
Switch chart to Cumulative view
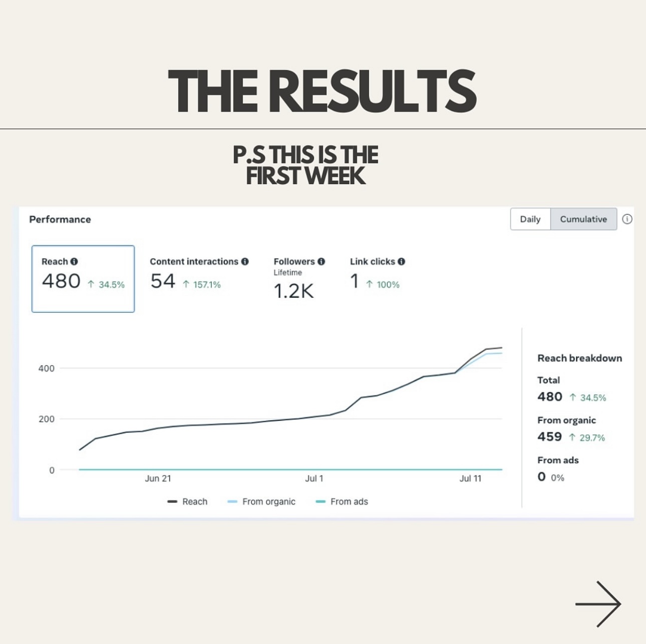pyautogui.click(x=583, y=219)
